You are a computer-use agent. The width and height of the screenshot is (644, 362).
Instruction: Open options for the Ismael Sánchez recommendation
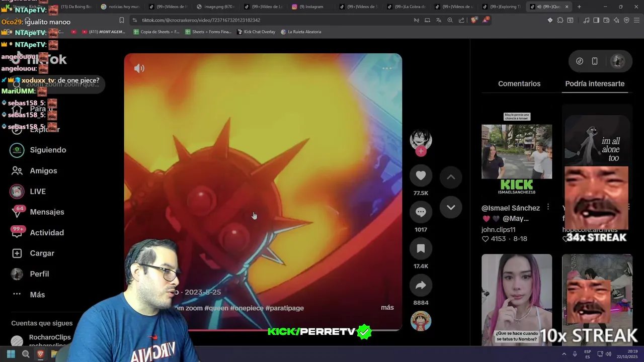pyautogui.click(x=548, y=207)
